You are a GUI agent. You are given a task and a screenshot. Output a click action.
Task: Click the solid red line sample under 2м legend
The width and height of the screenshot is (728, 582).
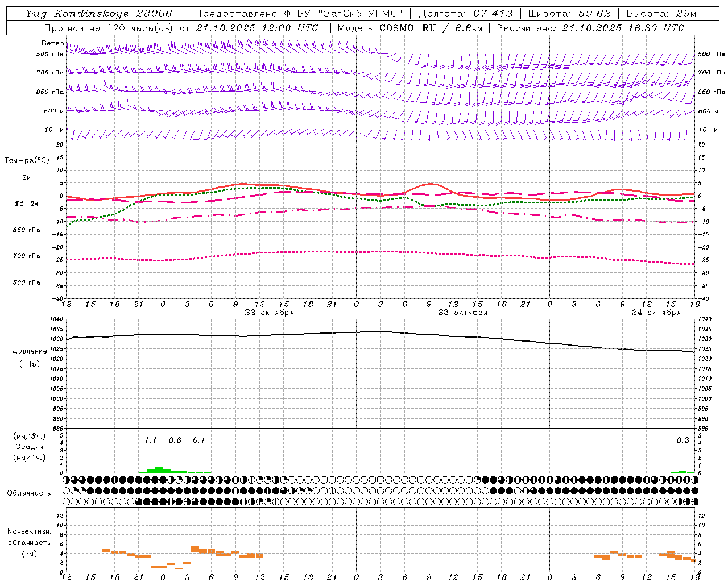(26, 184)
